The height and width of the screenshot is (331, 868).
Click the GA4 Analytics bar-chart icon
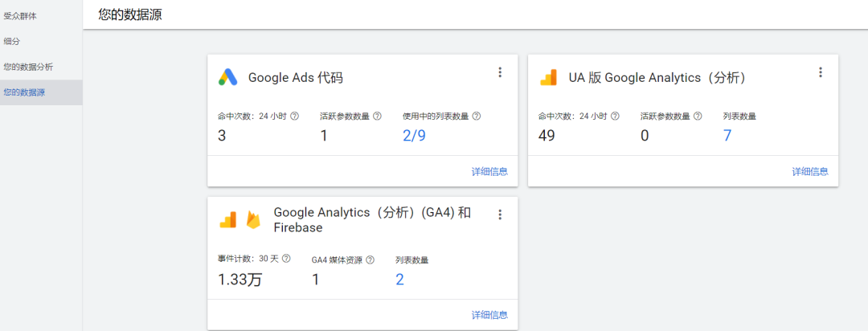click(227, 219)
